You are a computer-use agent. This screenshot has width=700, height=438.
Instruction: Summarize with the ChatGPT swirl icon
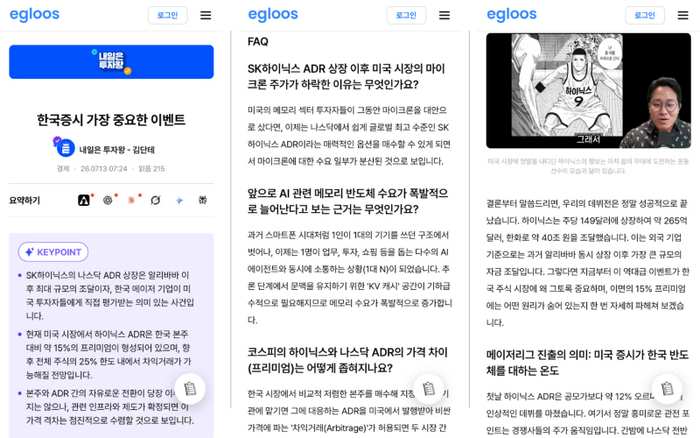108,200
